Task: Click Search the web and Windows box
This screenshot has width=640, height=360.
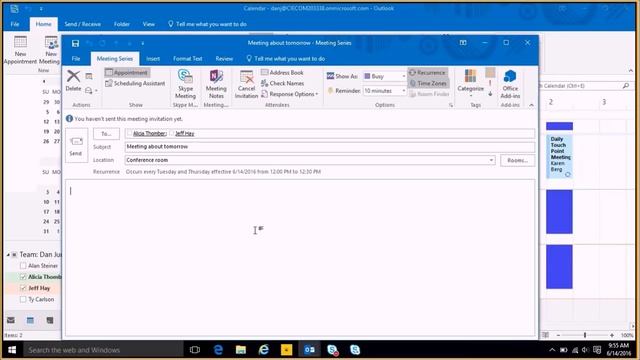Action: (103, 350)
